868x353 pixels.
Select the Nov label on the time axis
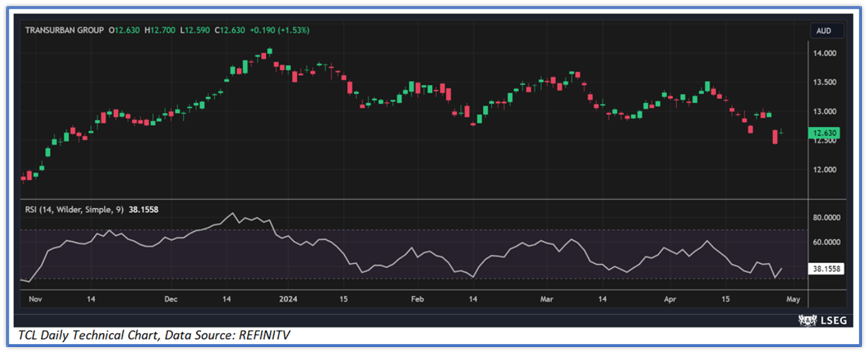click(35, 299)
